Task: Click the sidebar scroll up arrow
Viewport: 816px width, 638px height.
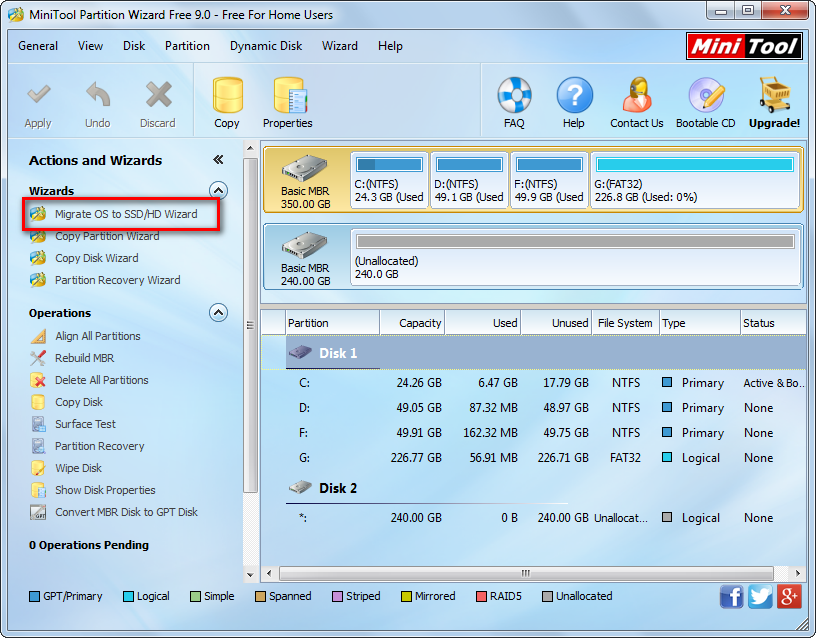Action: [x=250, y=148]
